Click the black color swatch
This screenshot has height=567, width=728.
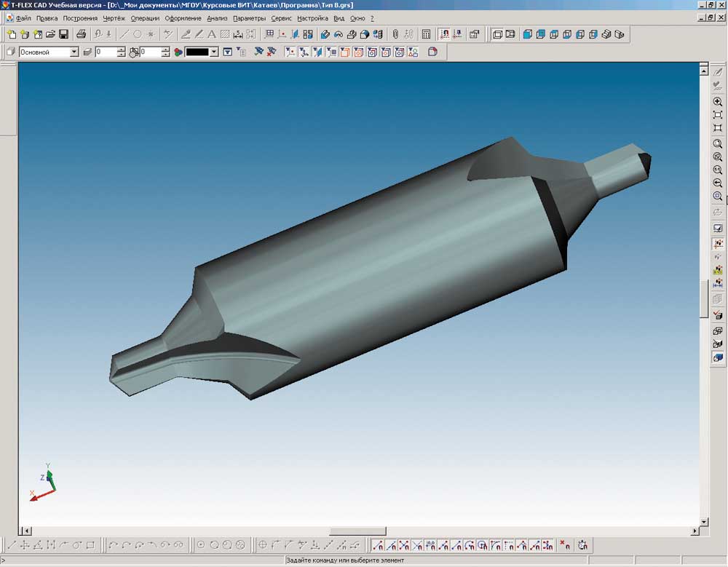[197, 52]
